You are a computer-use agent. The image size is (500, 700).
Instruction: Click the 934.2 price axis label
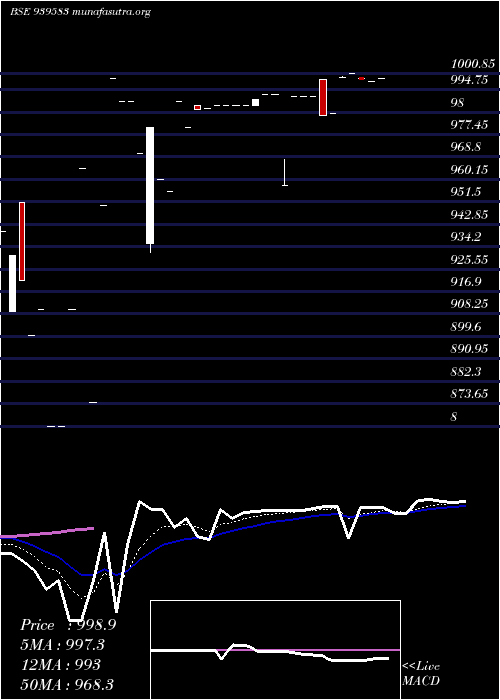coord(466,238)
